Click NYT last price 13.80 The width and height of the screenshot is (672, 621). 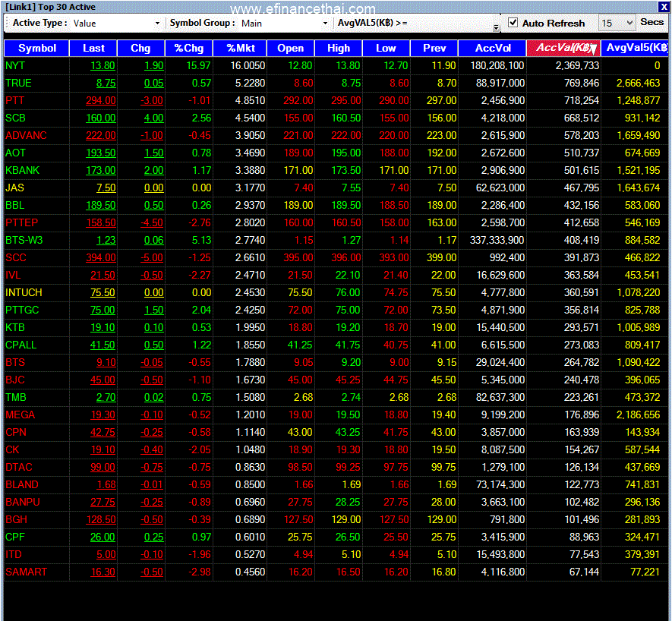pyautogui.click(x=103, y=65)
